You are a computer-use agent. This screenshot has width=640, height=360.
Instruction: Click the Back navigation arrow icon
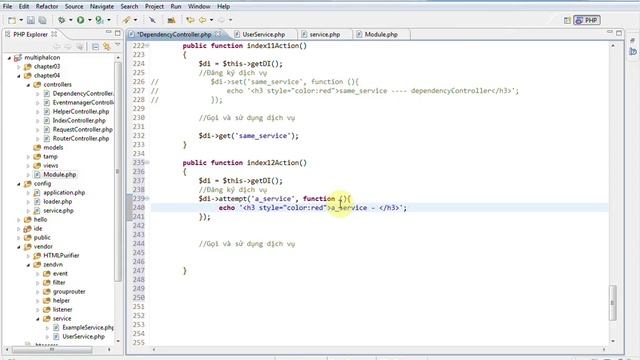(202, 20)
